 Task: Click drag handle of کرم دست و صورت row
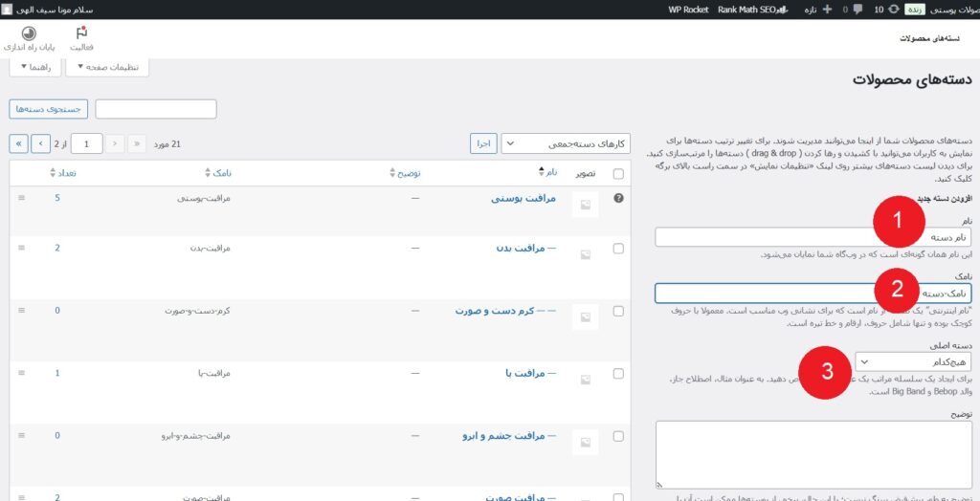point(22,311)
